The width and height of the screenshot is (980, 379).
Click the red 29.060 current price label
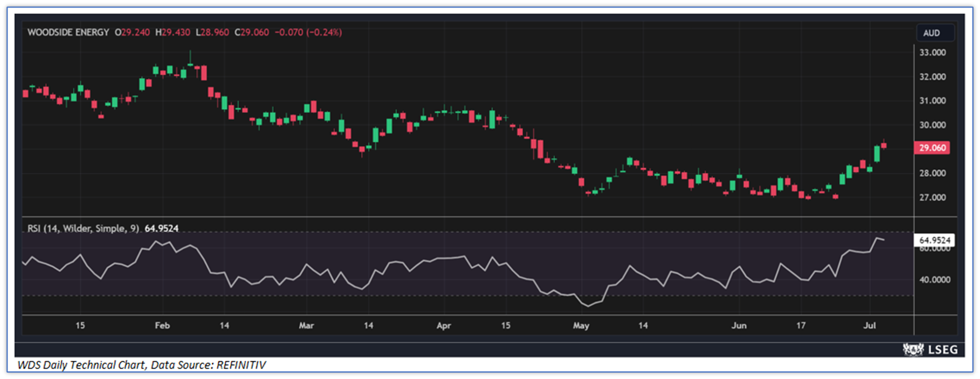(x=932, y=148)
